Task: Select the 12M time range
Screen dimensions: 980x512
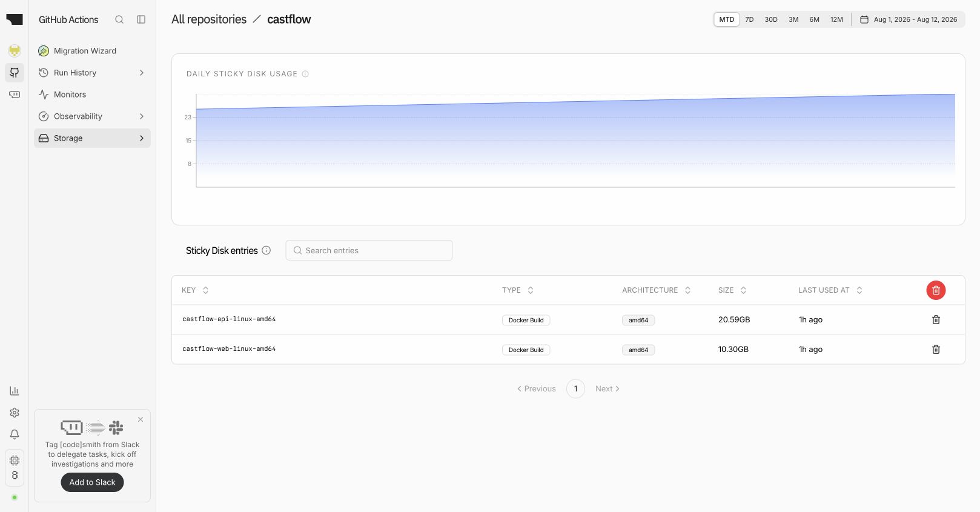Action: [x=836, y=19]
